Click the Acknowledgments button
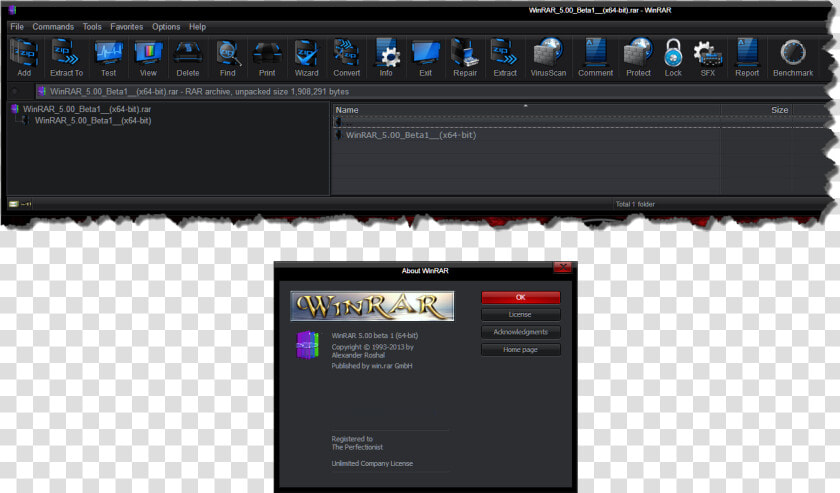 521,332
